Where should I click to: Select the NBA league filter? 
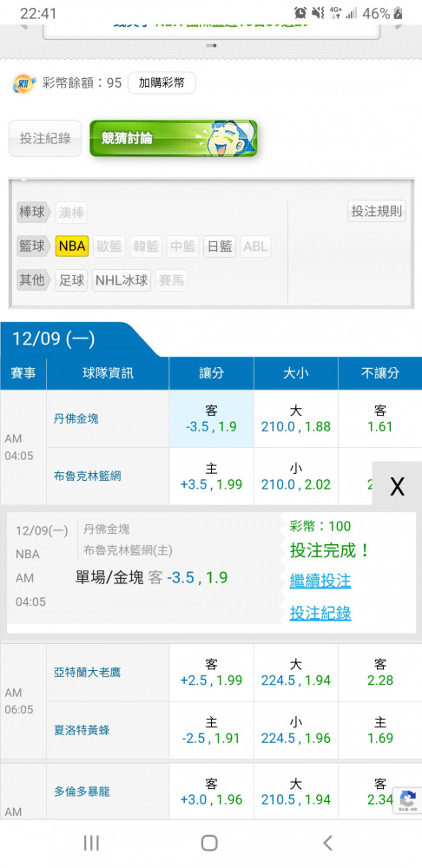72,247
